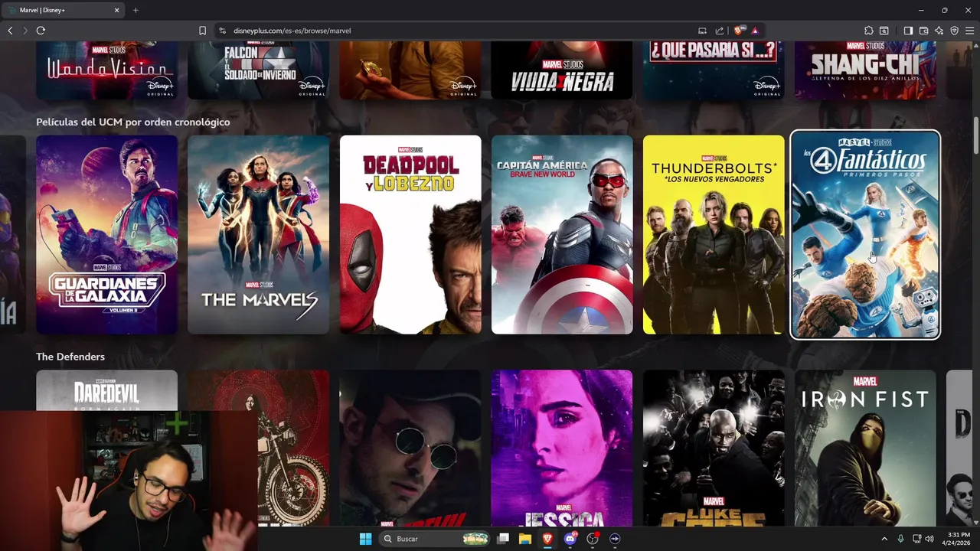Open Falcon y el Soldado de Invierno
This screenshot has height=551, width=980.
(259, 70)
